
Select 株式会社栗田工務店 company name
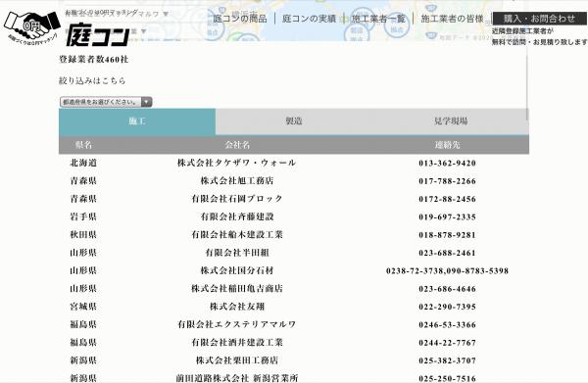(237, 360)
